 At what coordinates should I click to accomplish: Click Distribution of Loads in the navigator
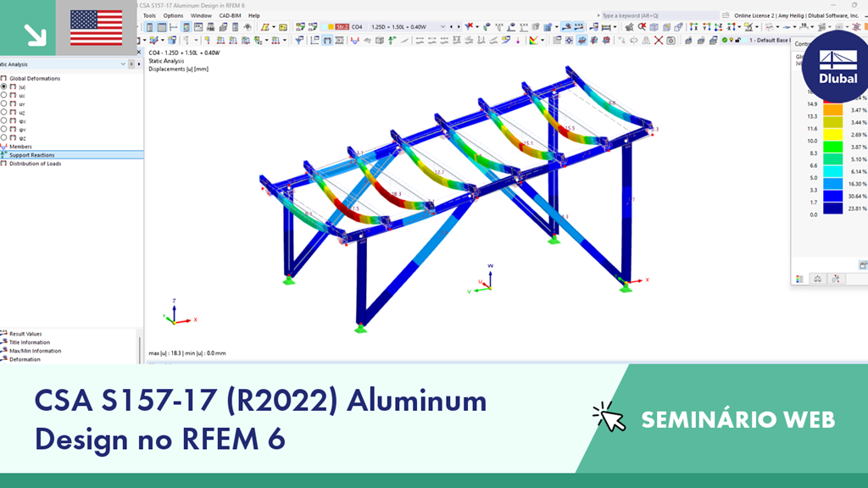point(35,164)
